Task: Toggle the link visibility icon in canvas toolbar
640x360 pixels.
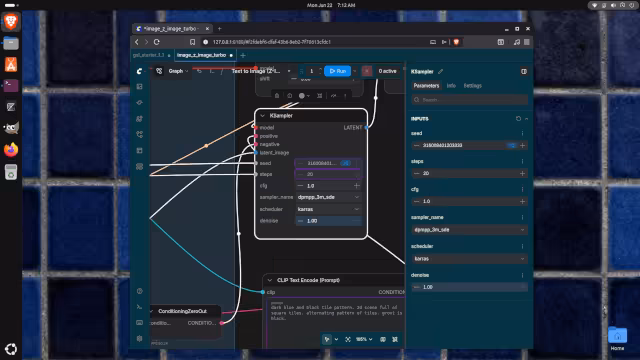Action: click(x=395, y=339)
